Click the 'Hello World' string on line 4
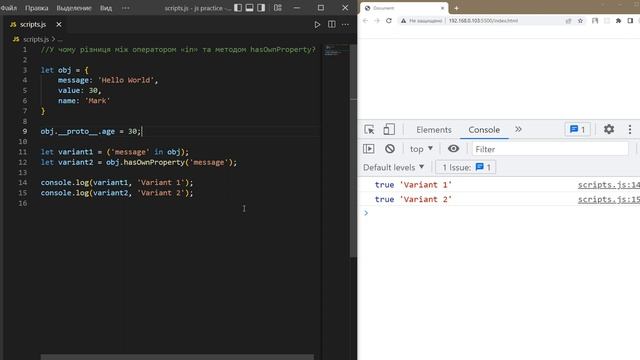 [126, 80]
